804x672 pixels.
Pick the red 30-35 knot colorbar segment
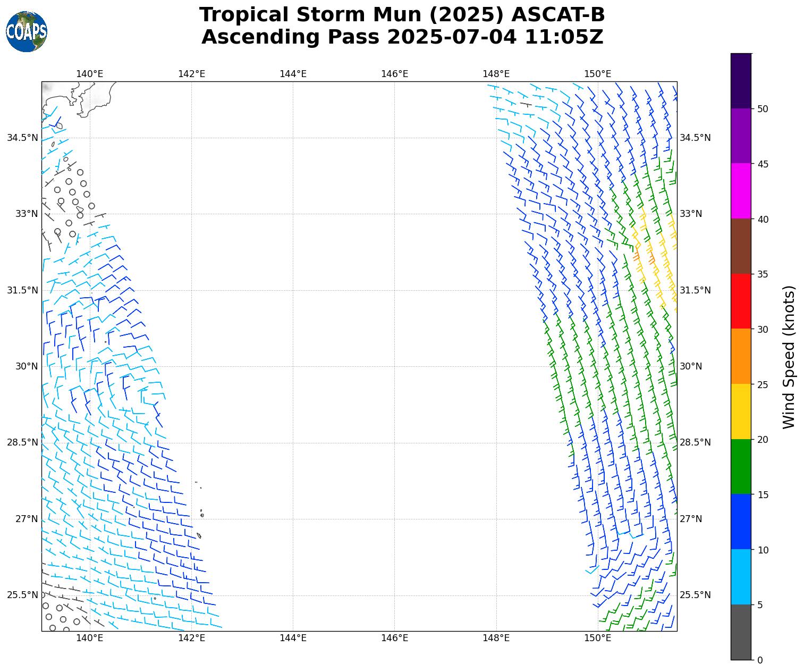[741, 301]
